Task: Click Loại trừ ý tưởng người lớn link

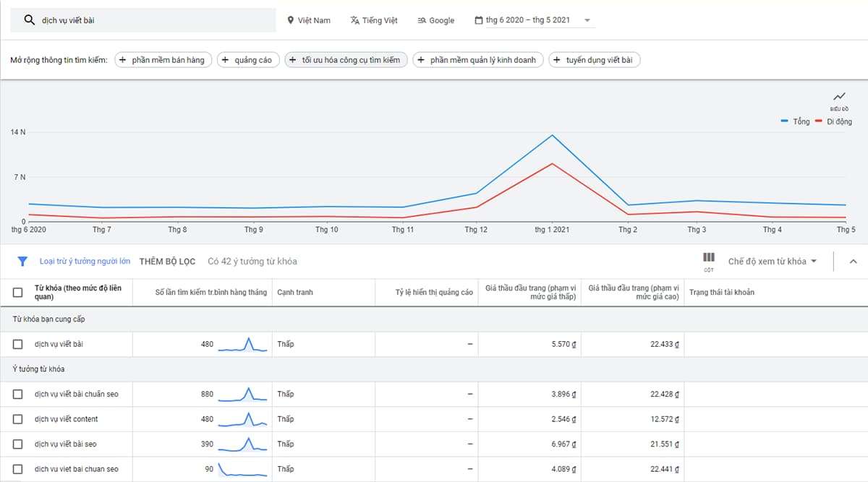Action: click(85, 261)
